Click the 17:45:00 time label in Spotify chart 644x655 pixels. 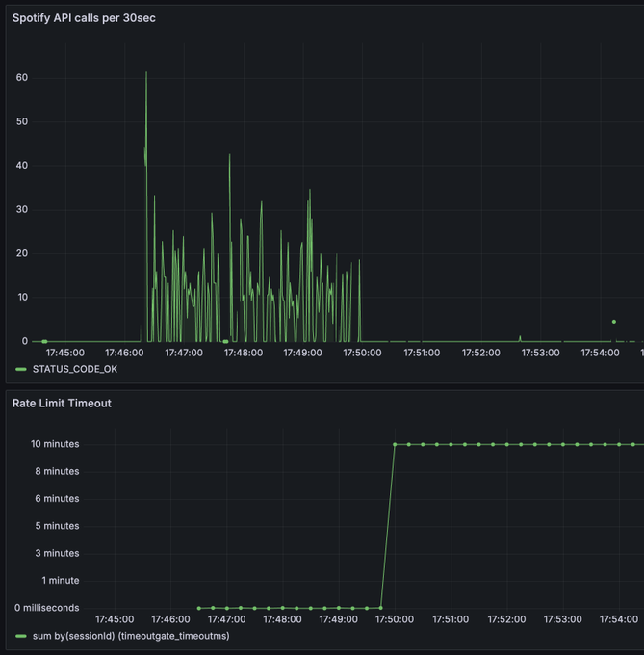pyautogui.click(x=65, y=353)
